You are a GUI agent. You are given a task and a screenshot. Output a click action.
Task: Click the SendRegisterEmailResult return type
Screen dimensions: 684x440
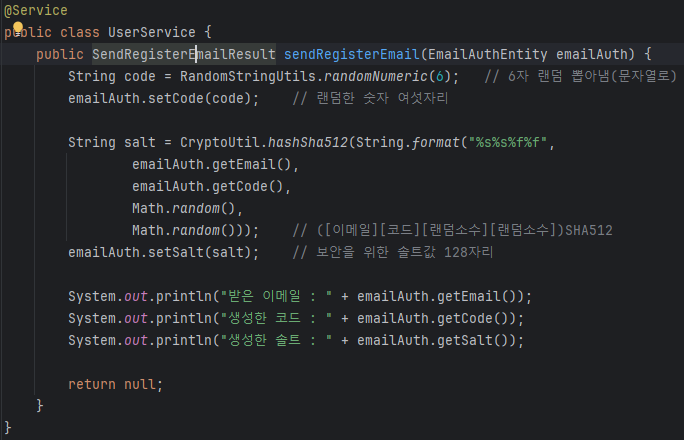[x=184, y=55]
